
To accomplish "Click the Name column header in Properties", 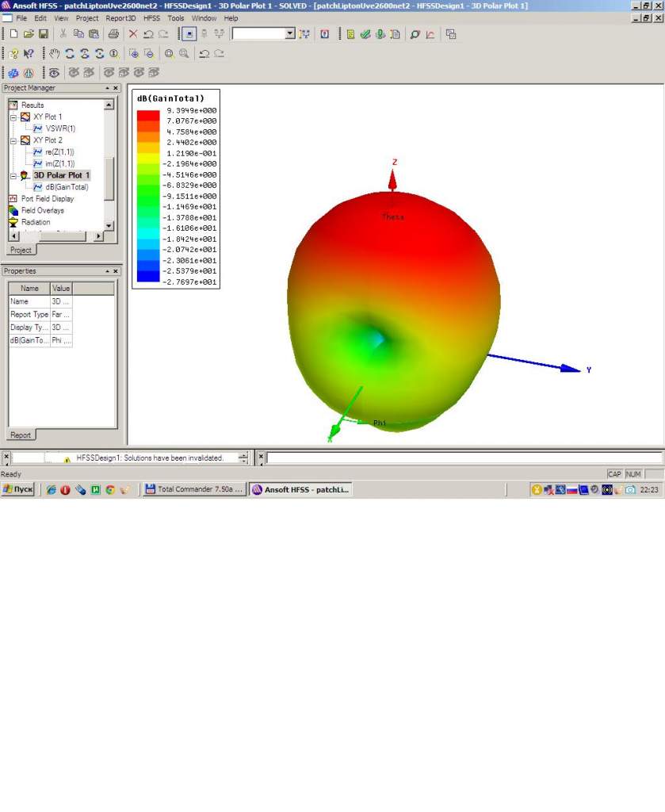I will coord(29,289).
